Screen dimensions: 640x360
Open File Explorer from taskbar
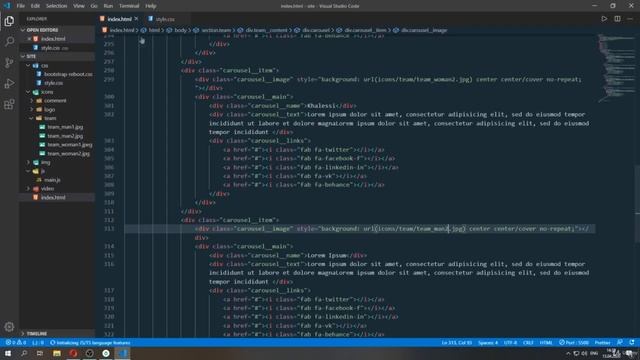pos(57,353)
